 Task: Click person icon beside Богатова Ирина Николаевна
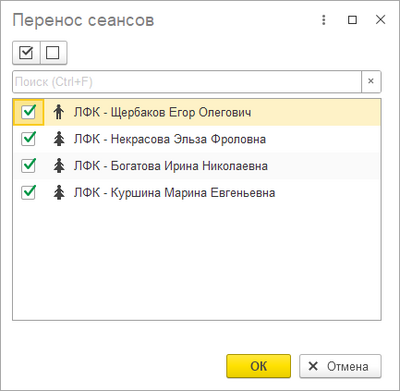59,165
